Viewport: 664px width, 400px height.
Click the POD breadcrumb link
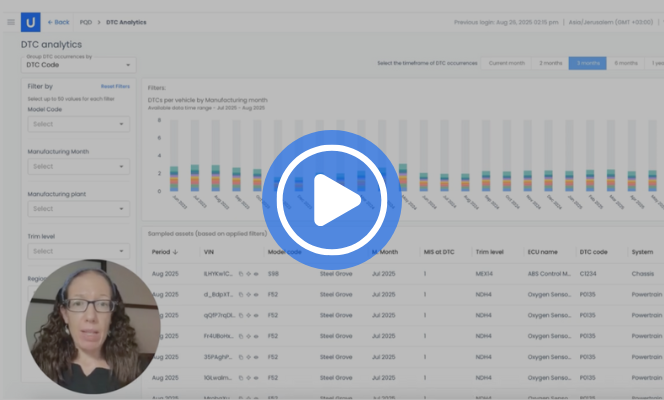[85, 21]
